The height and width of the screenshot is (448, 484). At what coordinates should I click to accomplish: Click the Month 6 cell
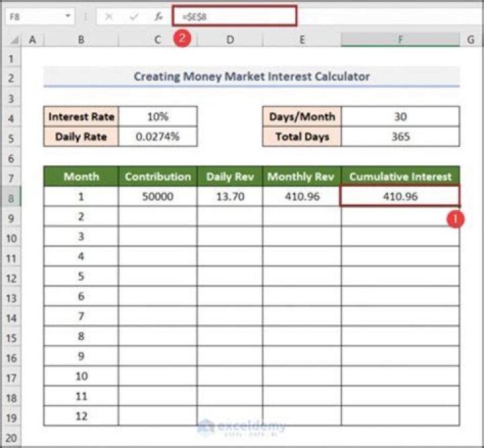tap(81, 296)
